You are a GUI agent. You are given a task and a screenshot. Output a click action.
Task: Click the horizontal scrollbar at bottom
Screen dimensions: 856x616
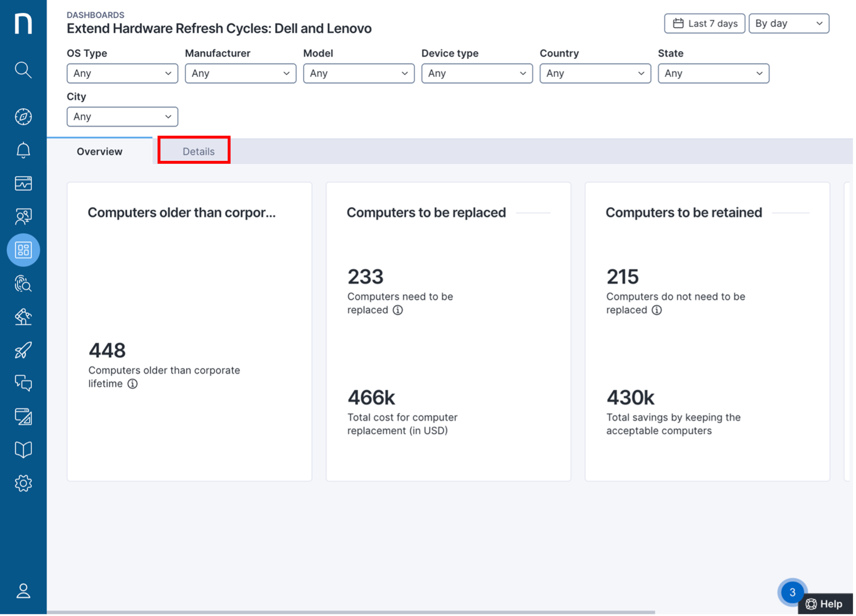pyautogui.click(x=350, y=612)
